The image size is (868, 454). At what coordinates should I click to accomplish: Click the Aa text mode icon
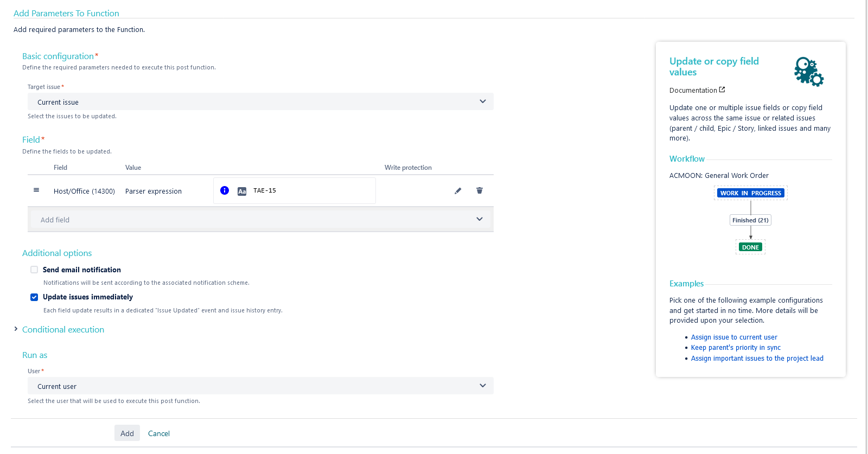click(x=242, y=191)
